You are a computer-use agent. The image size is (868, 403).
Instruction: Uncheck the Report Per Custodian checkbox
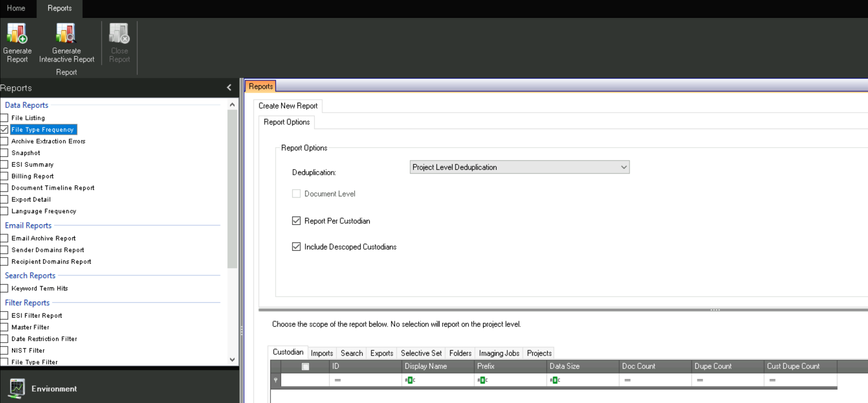pos(296,221)
